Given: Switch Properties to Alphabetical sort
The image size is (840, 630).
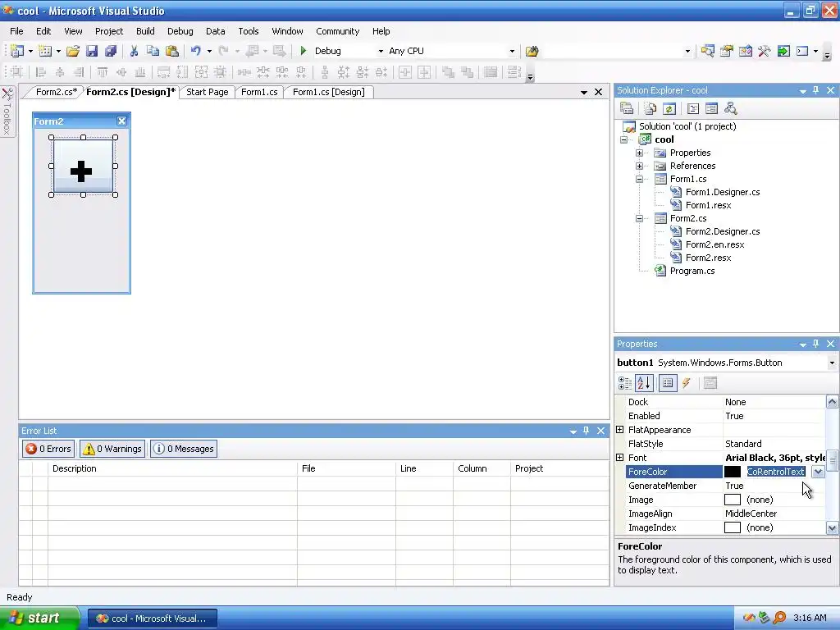Looking at the screenshot, I should pos(644,383).
